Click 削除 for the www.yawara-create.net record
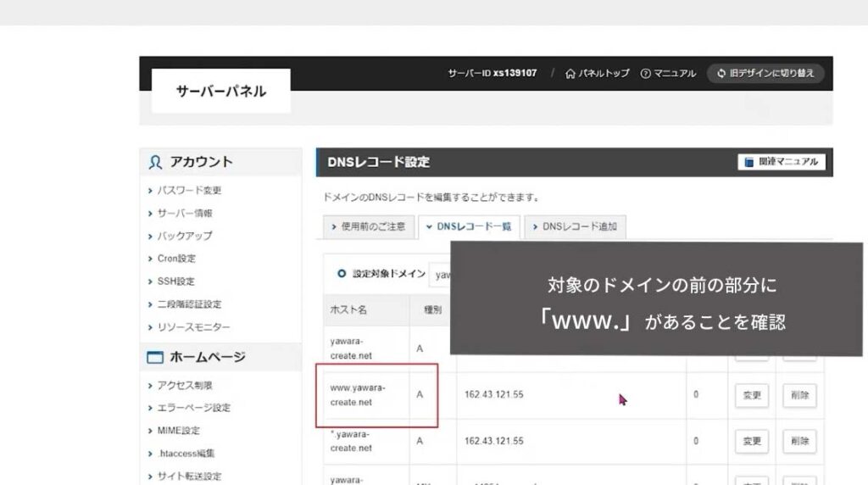The height and width of the screenshot is (485, 868). pos(799,395)
